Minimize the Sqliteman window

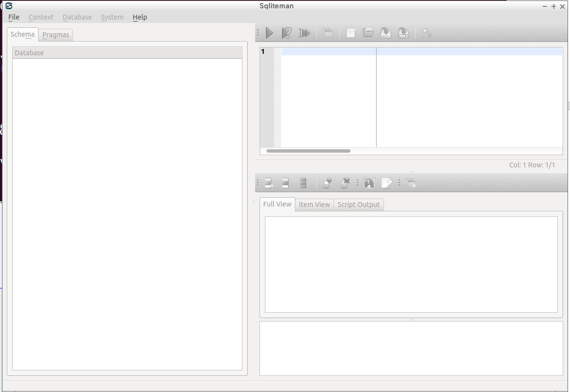(x=545, y=6)
